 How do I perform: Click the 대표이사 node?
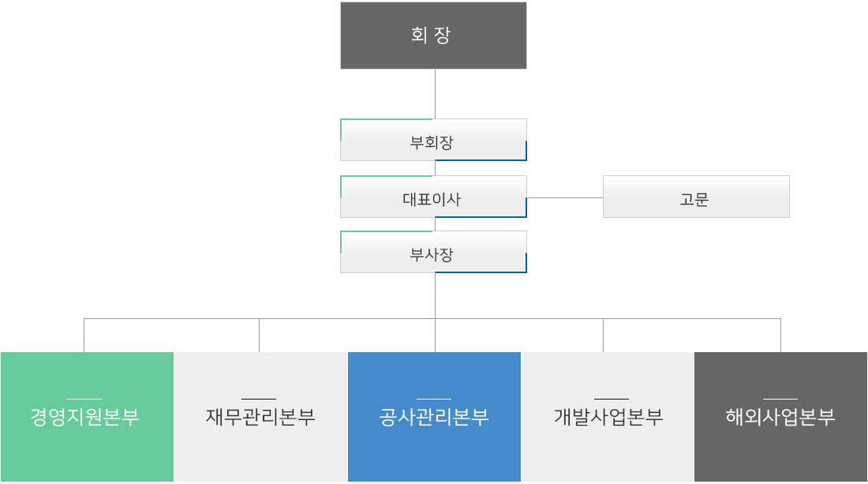[x=433, y=197]
